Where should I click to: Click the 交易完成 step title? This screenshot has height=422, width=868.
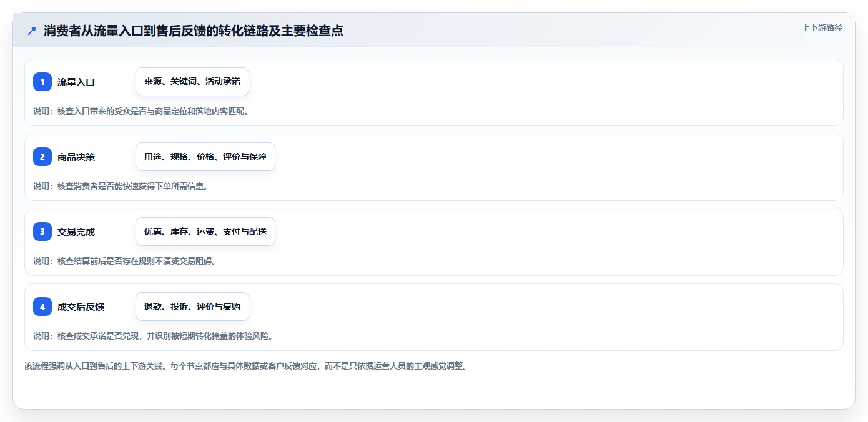click(x=76, y=232)
